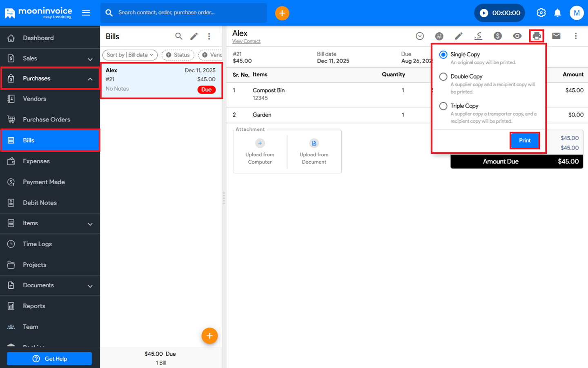Click the View Contact link
This screenshot has height=368, width=588.
246,41
